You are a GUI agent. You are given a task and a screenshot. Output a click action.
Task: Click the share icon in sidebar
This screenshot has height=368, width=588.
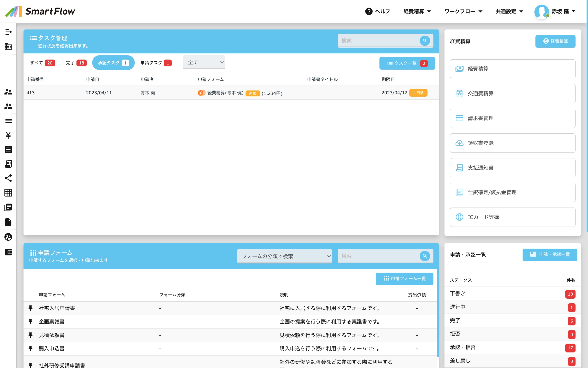tap(8, 178)
